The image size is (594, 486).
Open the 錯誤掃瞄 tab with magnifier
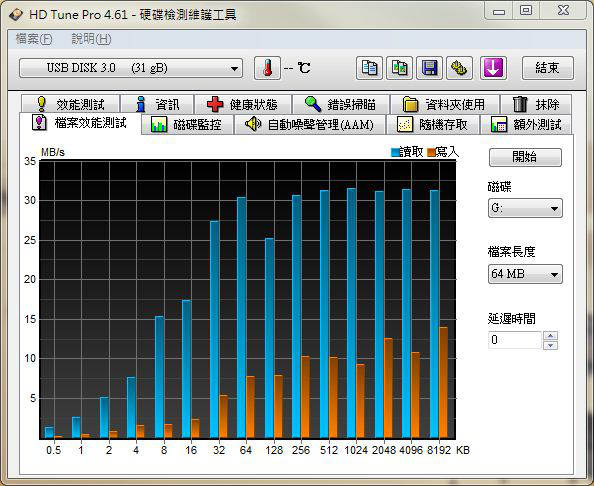coord(341,104)
